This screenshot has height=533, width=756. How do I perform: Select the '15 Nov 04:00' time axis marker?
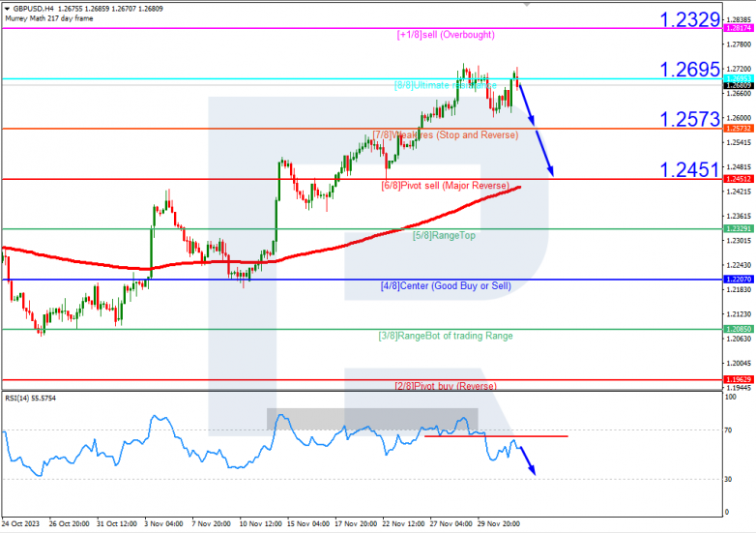click(x=308, y=523)
